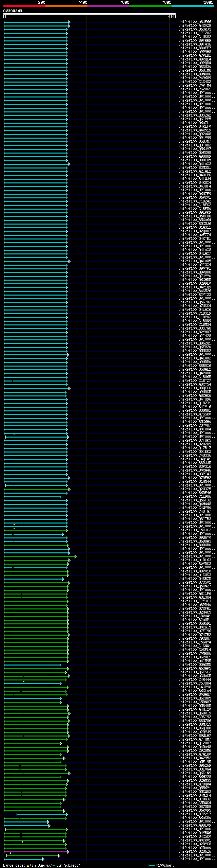Select the UniRef100_C3Y0H7 label
Screen dimensions: 217x868
click(195, 425)
